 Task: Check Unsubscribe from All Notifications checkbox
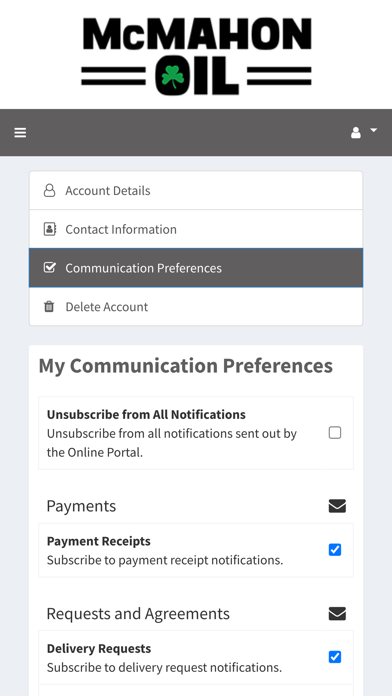pos(335,433)
